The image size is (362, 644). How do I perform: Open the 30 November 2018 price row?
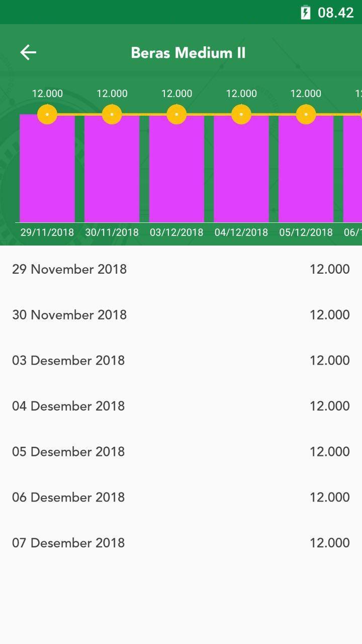181,315
